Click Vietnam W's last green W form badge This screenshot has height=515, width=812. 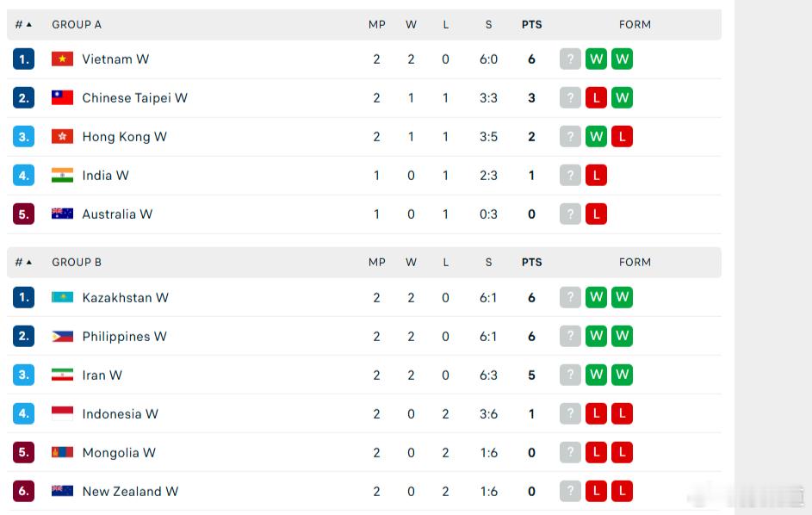(622, 59)
